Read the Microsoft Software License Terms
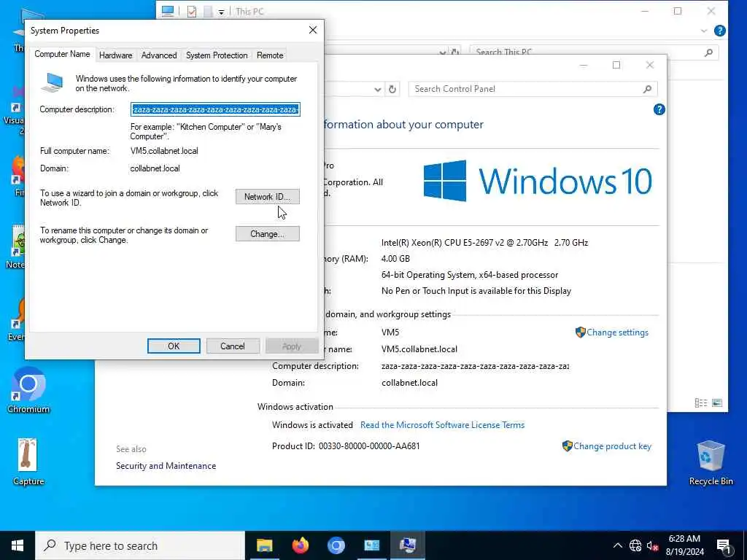 click(x=442, y=425)
